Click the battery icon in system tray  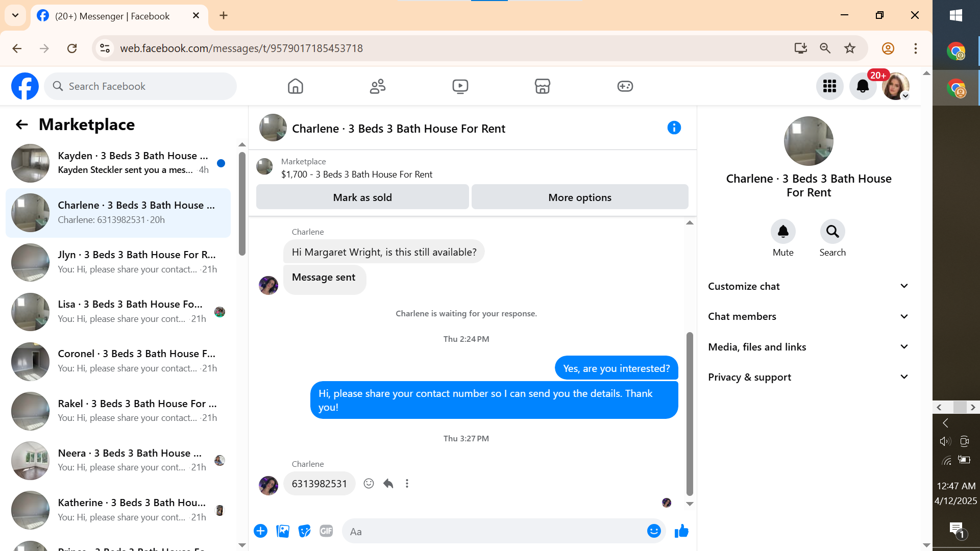964,460
